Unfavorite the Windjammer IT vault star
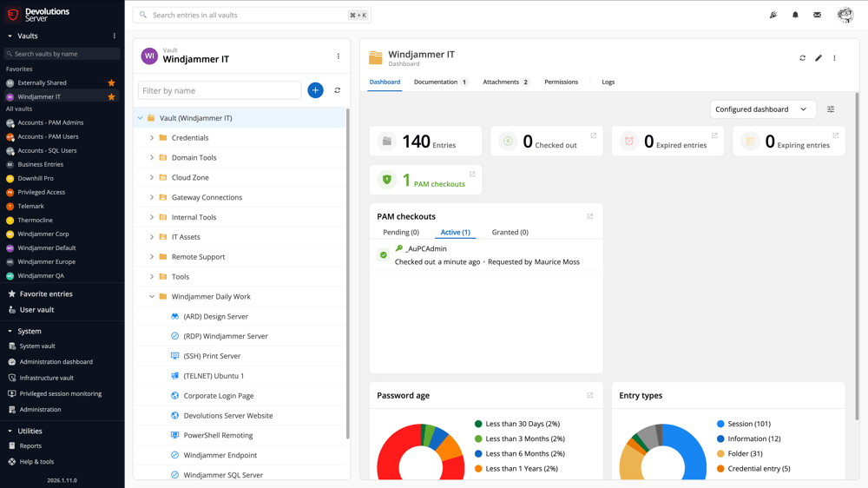This screenshot has width=868, height=488. click(x=111, y=97)
